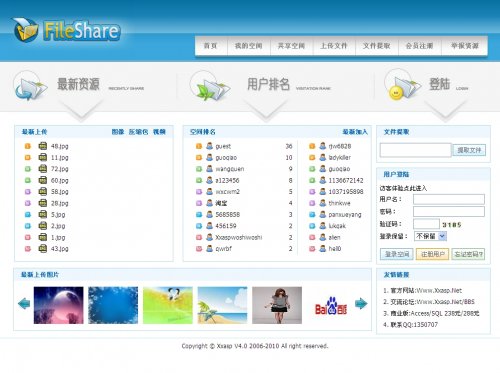Screen dimensions: 500x373
Task: Open the 登录保留 dropdown showing 不保留
Action: click(x=430, y=236)
